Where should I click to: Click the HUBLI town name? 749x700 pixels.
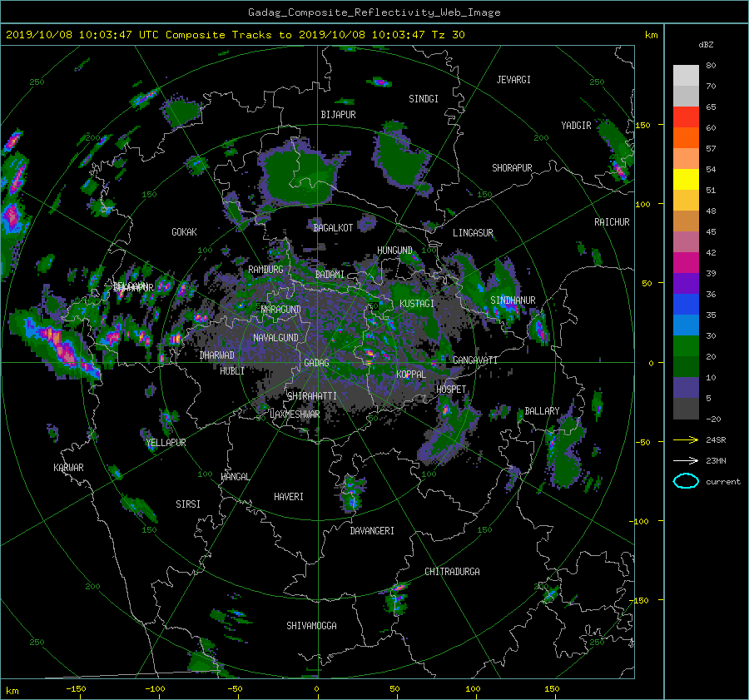[232, 370]
